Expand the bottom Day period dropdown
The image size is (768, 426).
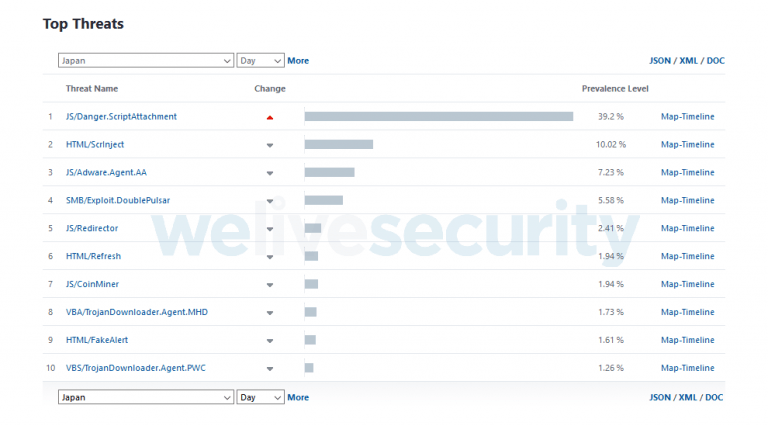[x=260, y=397]
